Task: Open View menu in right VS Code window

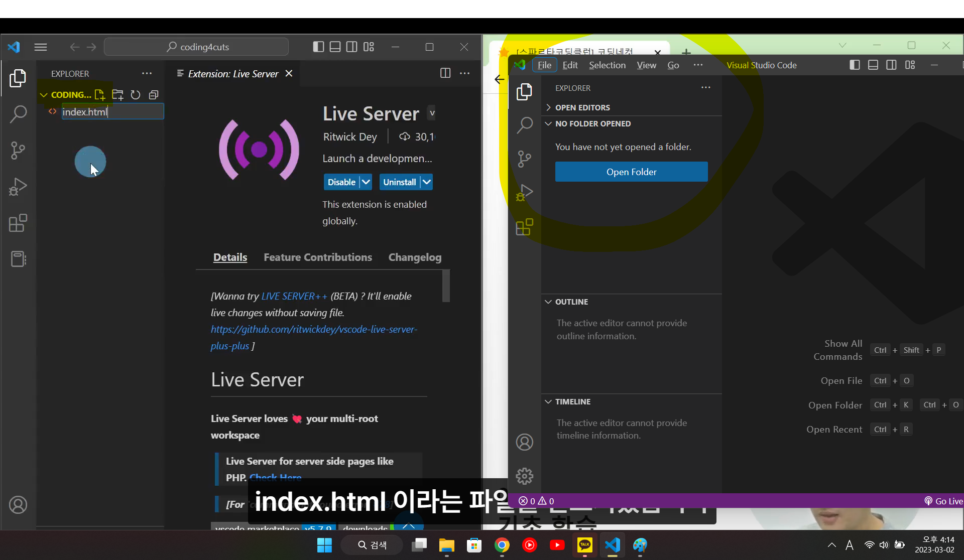Action: [x=646, y=65]
